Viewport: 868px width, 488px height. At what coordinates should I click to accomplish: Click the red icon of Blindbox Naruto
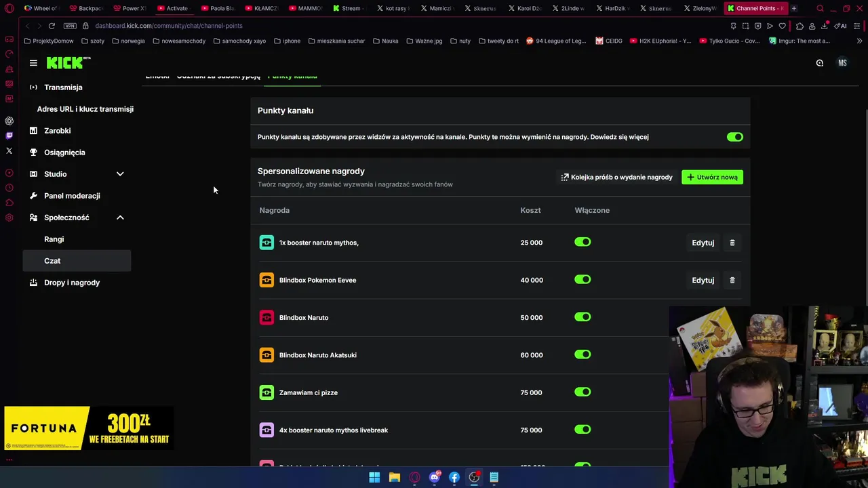point(267,317)
